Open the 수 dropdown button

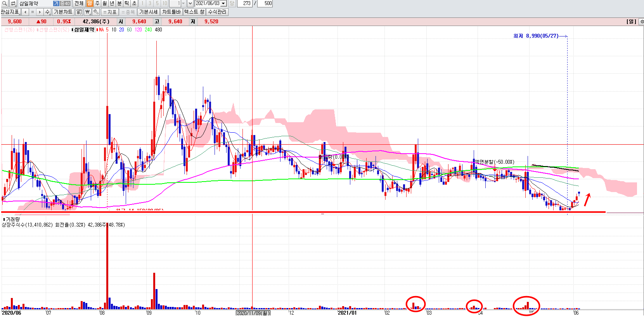point(47,12)
